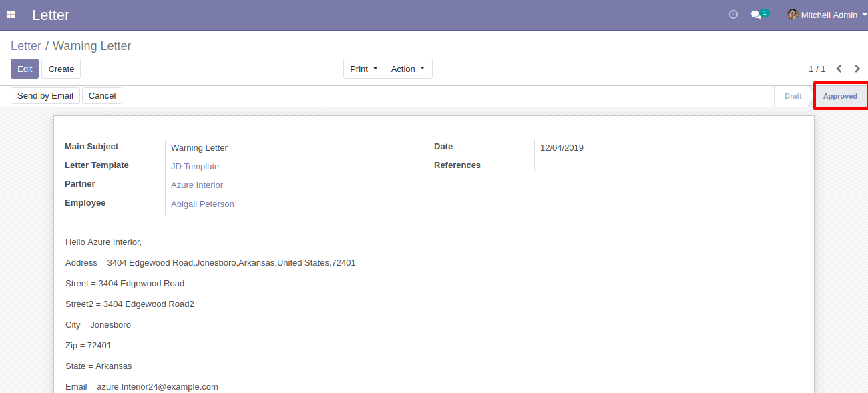Go back to Letter breadcrumb
Screen dimensions: 868x393
26,46
